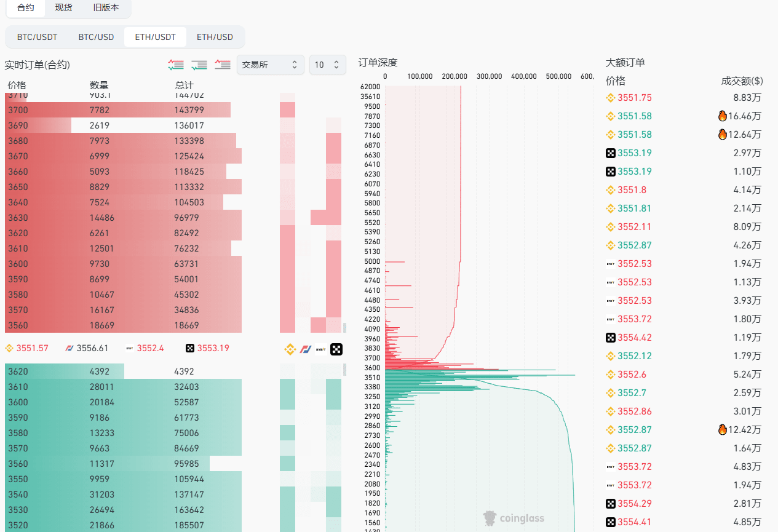Screen dimensions: 778x532
Task: Open the 旧版本 page
Action: (x=106, y=7)
